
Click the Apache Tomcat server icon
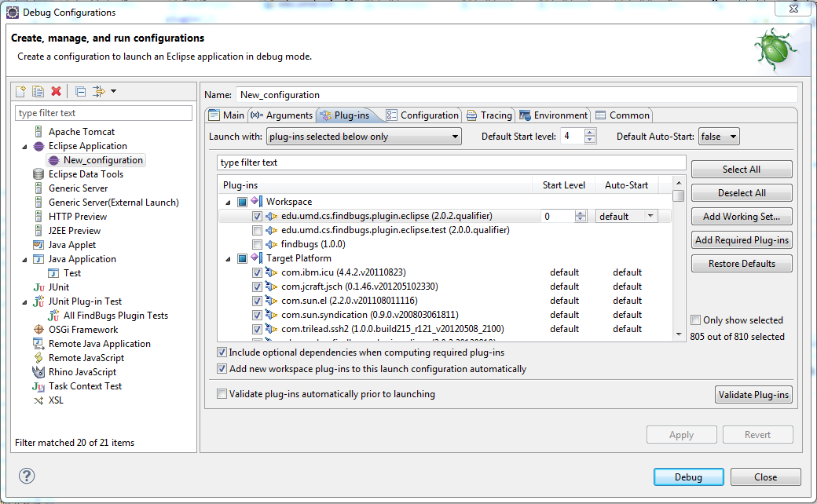[38, 132]
